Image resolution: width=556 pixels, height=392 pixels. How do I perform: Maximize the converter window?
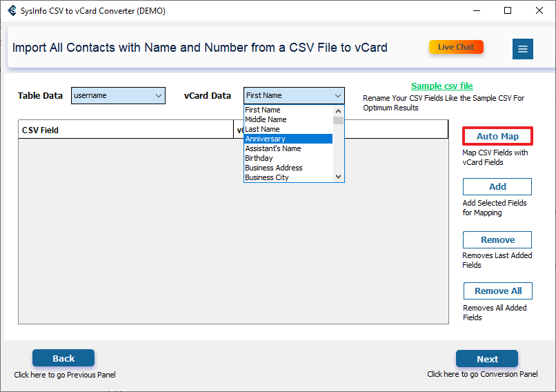508,10
